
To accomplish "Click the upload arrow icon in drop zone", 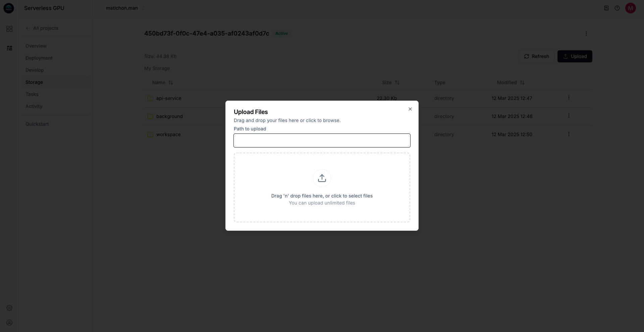I will 322,178.
